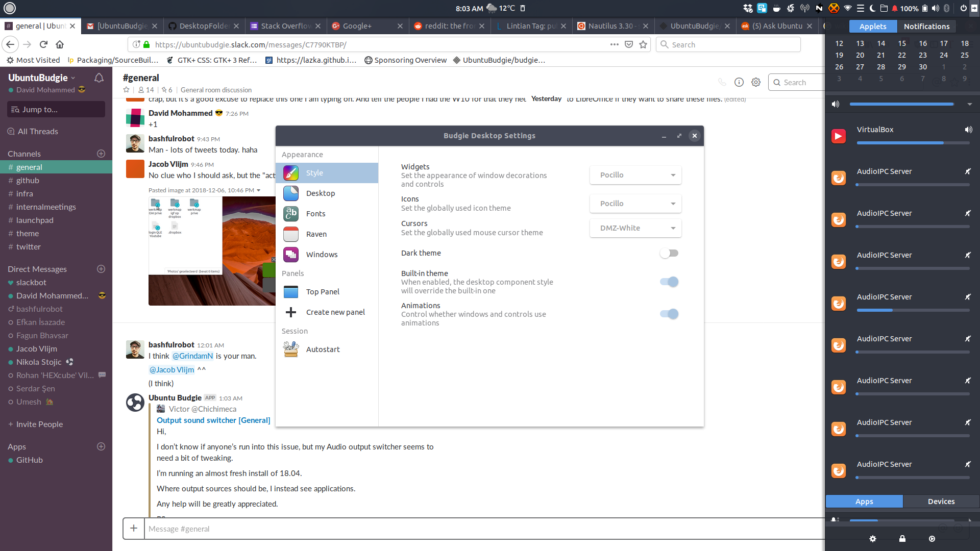Mute VirtualBox audio in Raven

coord(968,130)
